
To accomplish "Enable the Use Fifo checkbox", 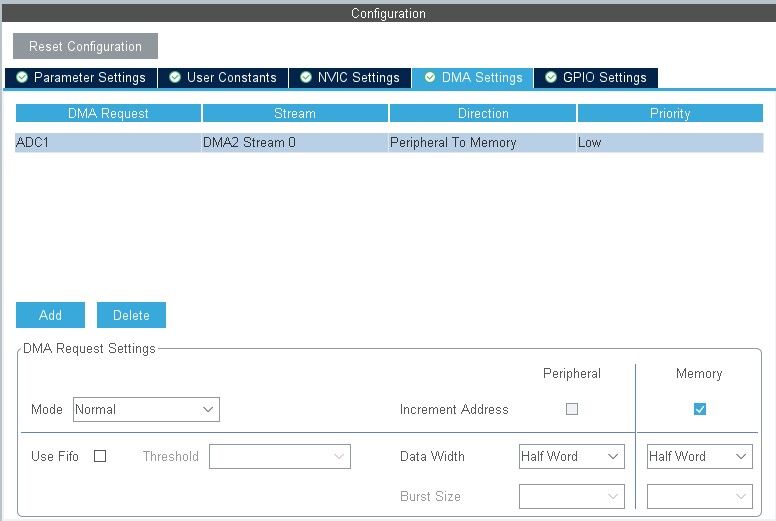I will click(x=100, y=456).
